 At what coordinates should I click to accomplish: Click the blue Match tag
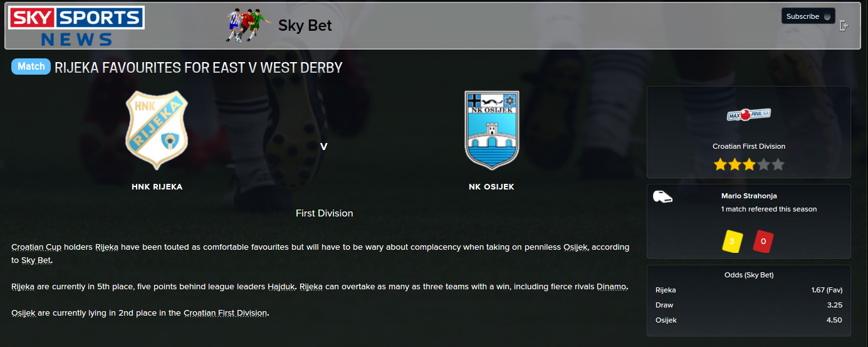[31, 67]
